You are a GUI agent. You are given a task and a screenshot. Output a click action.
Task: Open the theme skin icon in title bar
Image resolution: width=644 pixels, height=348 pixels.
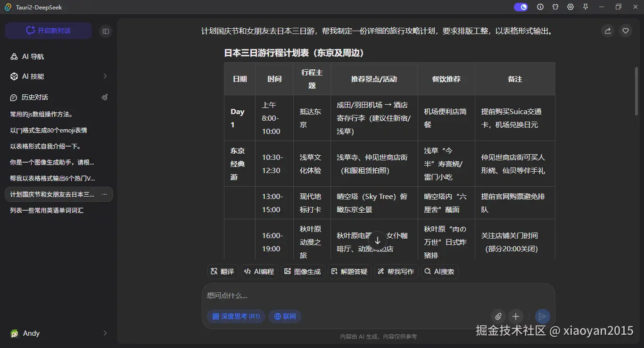(555, 7)
